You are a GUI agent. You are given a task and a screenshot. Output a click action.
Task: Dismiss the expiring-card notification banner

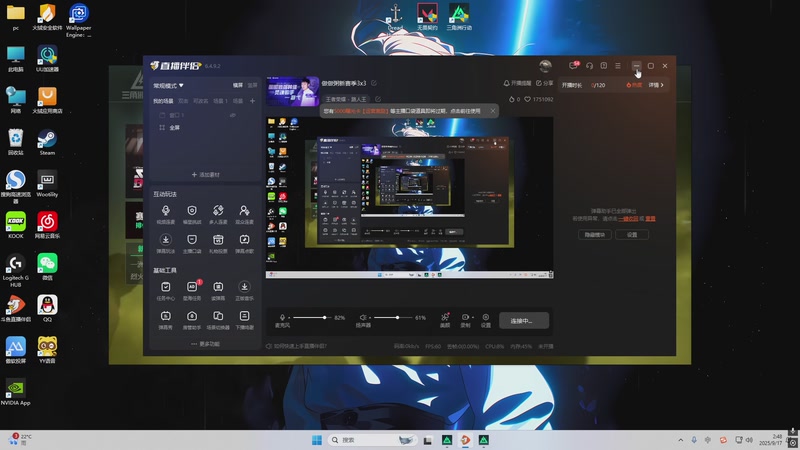492,111
